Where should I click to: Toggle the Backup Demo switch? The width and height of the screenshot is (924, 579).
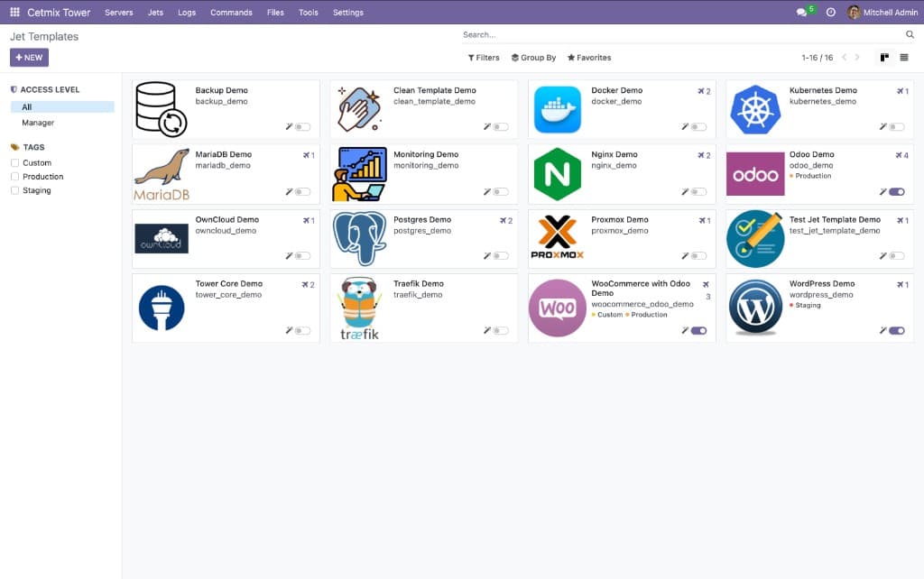[302, 127]
